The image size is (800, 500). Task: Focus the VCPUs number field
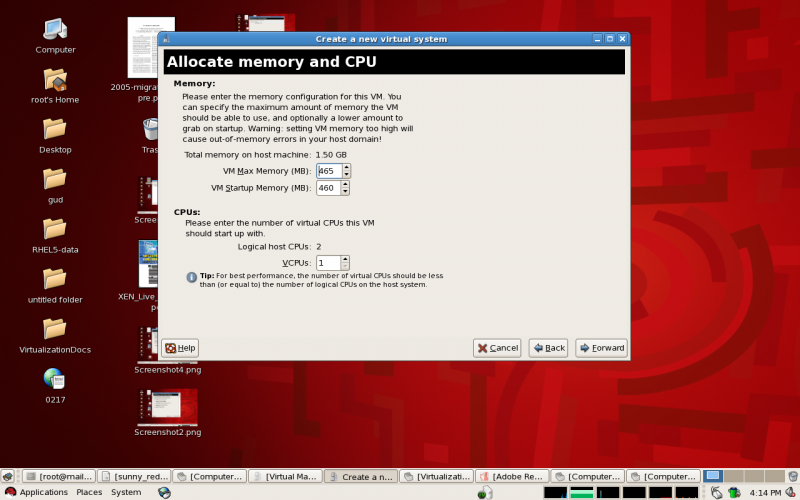click(x=329, y=263)
